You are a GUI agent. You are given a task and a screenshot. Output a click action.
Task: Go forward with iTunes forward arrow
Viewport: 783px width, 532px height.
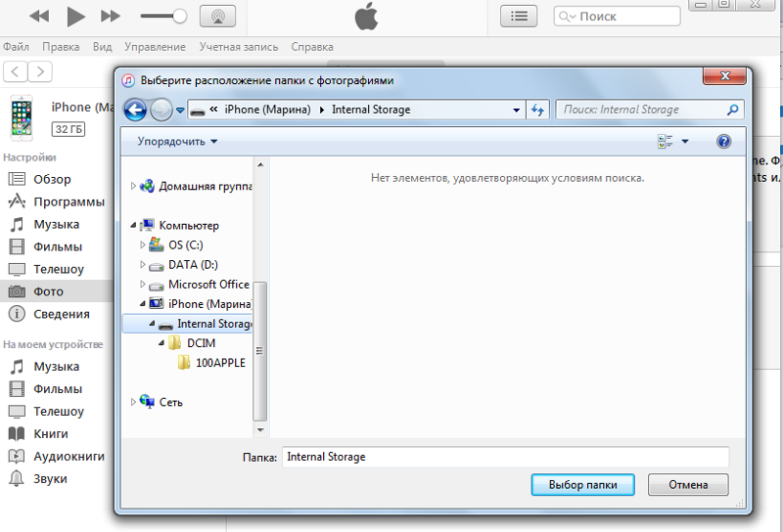coord(40,71)
